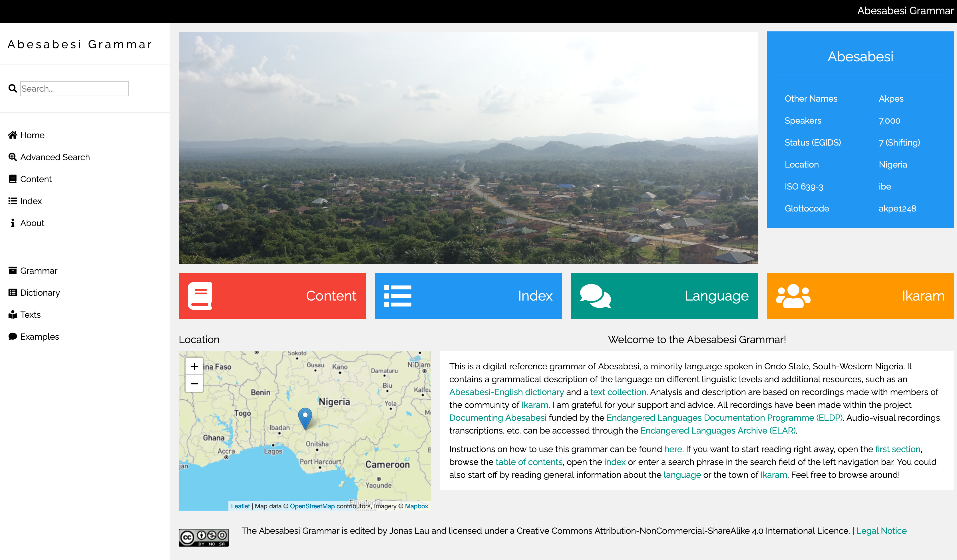Open Home in the sidebar
957x560 pixels.
[32, 135]
